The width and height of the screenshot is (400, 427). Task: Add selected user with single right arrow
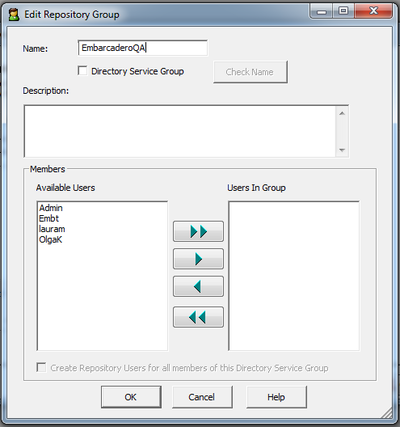click(x=198, y=259)
